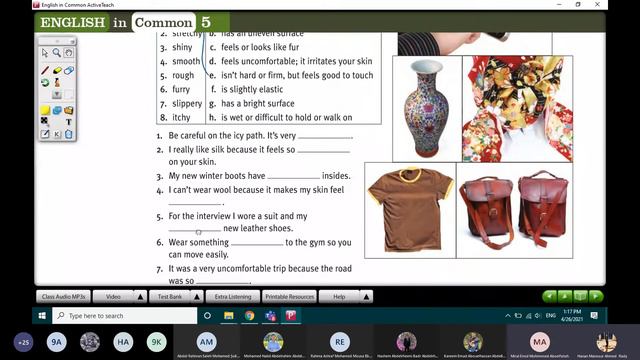640x360 pixels.
Task: Click the clear-all bottle icon
Action: [x=57, y=82]
